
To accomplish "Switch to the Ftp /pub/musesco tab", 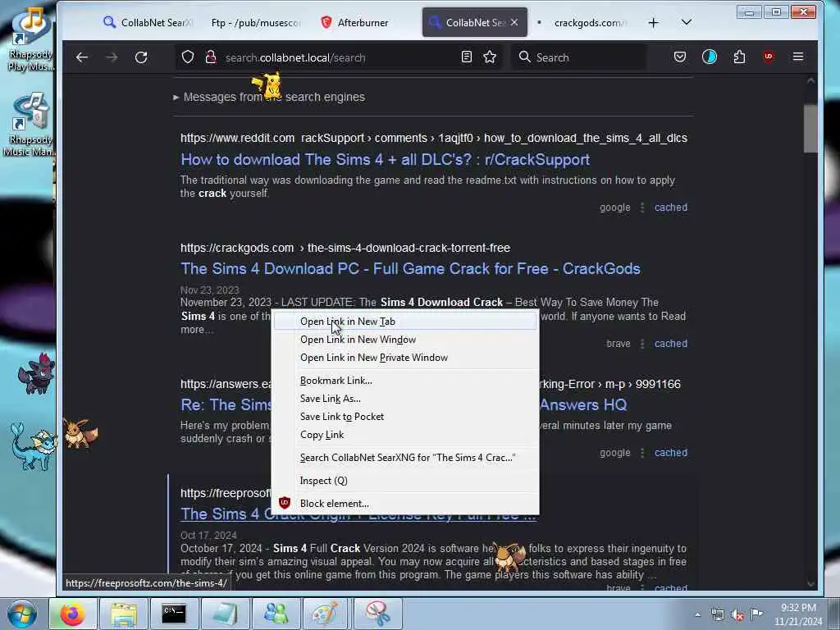I will [x=256, y=22].
